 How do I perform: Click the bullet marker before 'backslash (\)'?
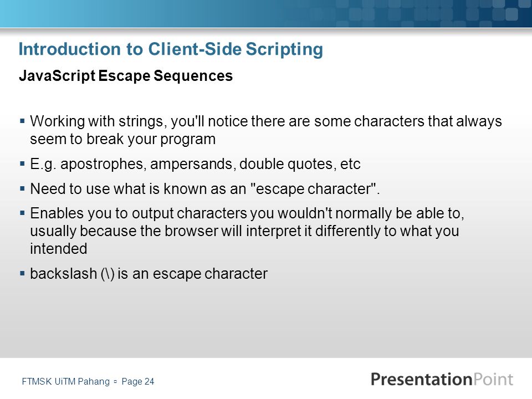(22, 273)
